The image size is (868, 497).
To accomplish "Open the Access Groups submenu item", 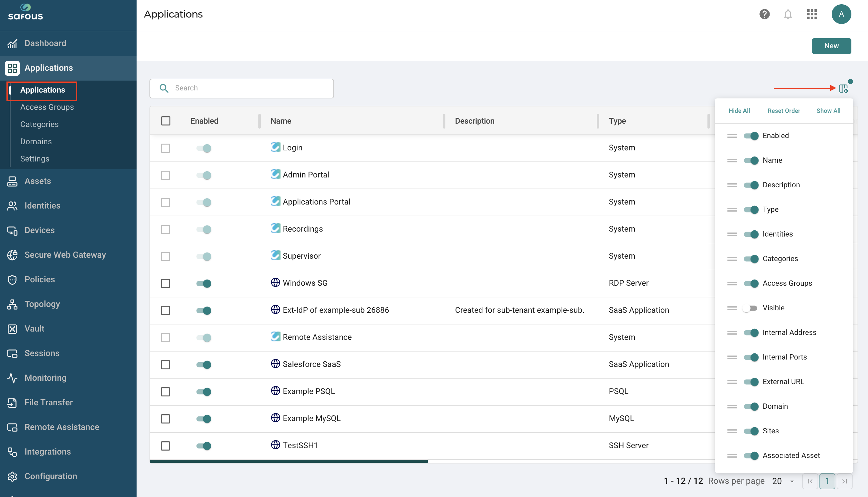I will (47, 107).
